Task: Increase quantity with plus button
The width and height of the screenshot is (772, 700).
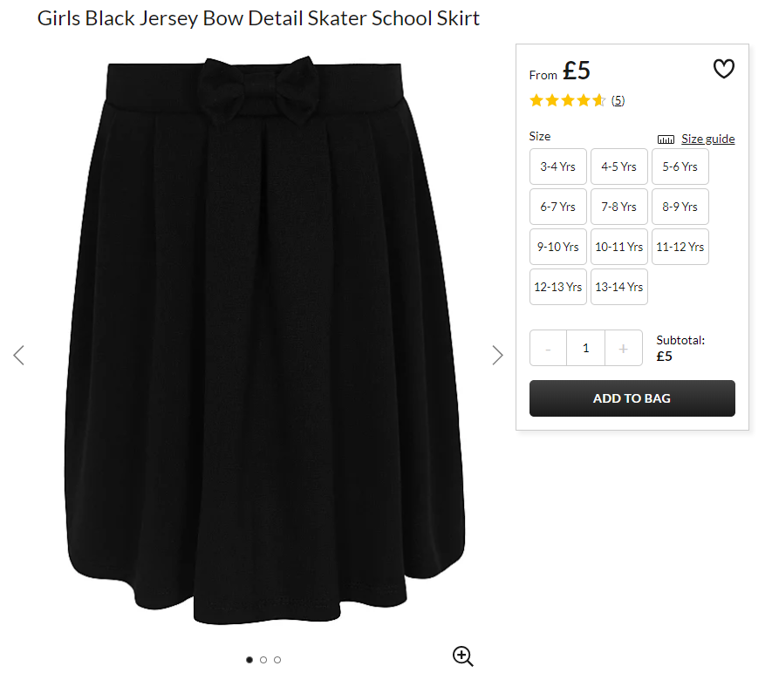Action: click(624, 349)
